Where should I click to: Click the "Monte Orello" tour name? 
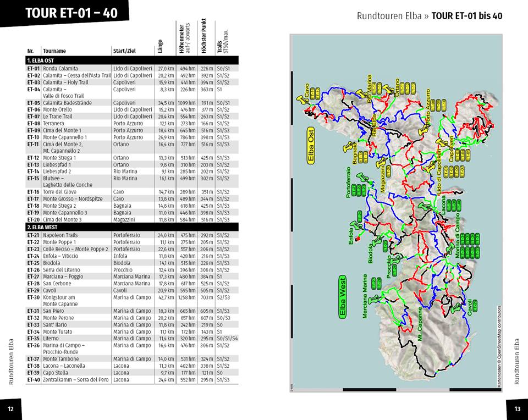(57, 109)
